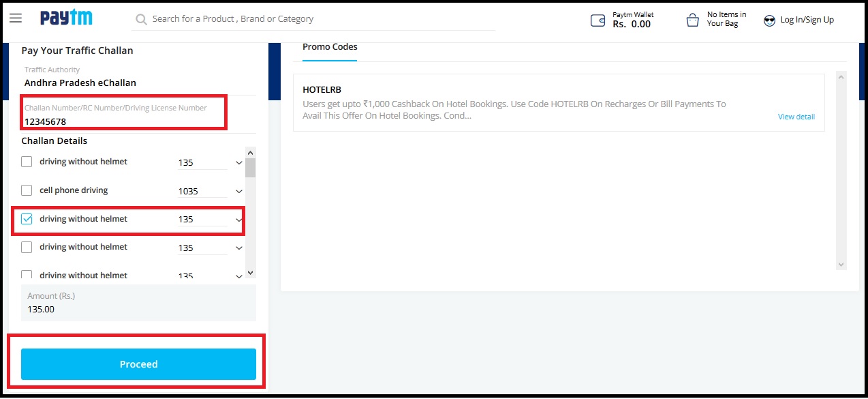
Task: Focus the Challan Number input field
Action: [x=123, y=121]
